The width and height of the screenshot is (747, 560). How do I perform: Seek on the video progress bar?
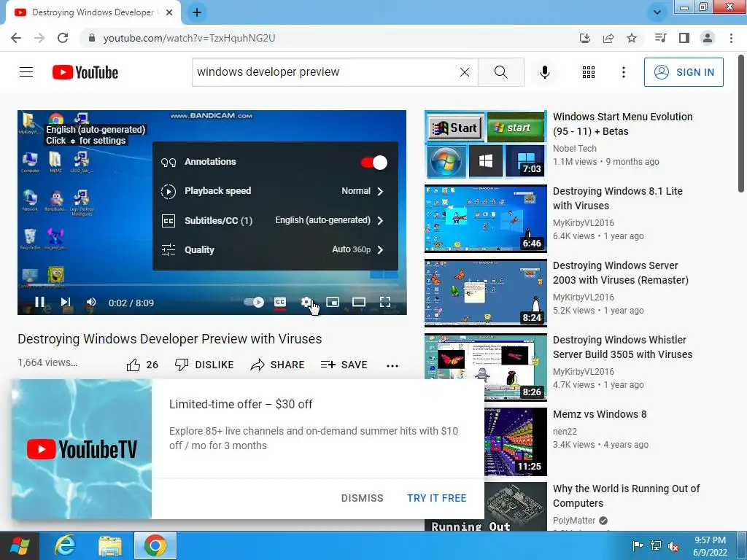click(x=212, y=285)
